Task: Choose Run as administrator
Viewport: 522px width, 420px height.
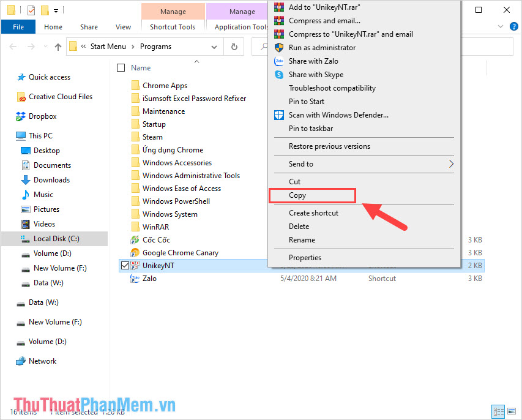Action: [322, 47]
